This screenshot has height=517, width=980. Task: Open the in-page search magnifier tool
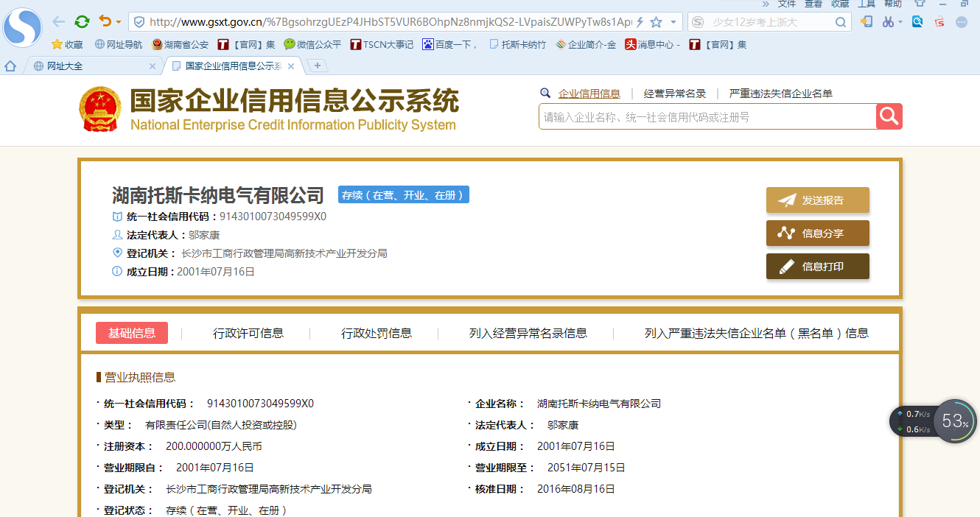[917, 21]
